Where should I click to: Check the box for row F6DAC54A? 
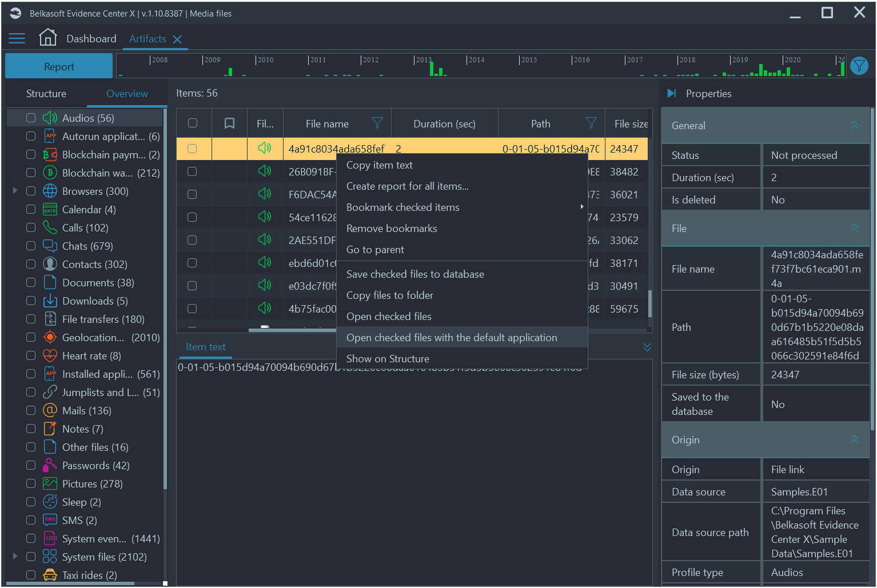click(192, 194)
